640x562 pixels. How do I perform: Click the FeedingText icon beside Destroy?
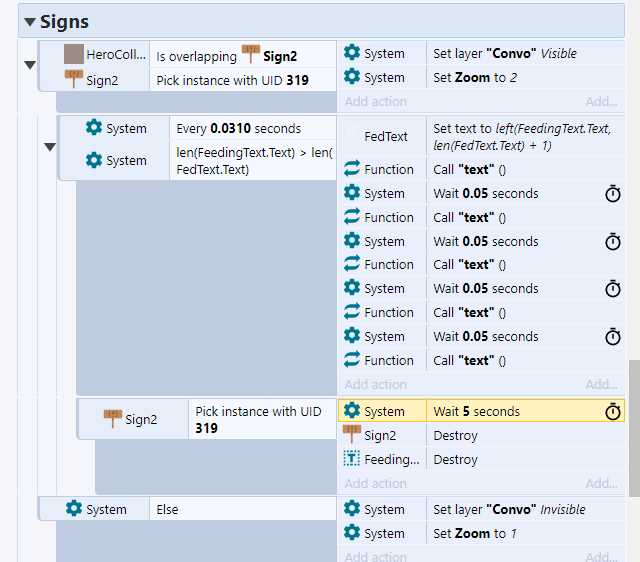coord(351,459)
